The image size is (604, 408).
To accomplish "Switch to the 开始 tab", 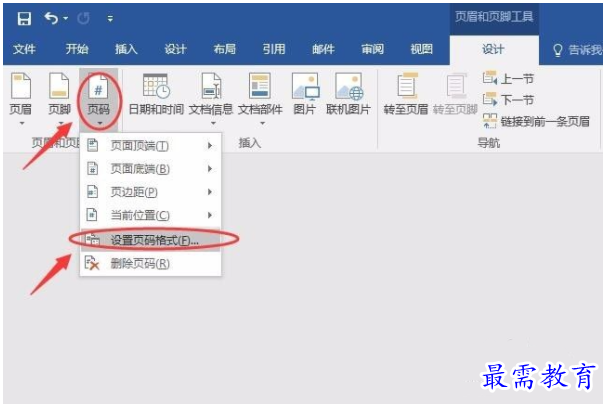I will click(x=77, y=49).
